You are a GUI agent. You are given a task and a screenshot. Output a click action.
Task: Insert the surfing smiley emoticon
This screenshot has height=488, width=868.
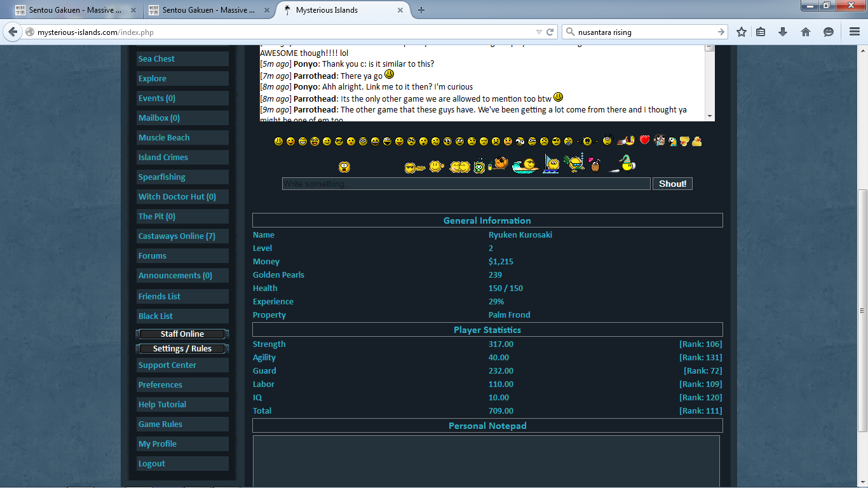525,165
